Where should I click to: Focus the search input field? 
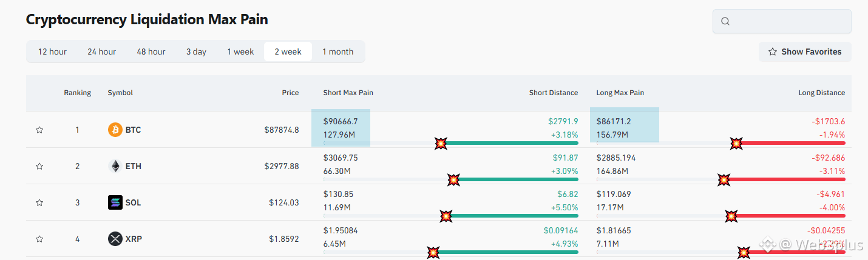(x=789, y=21)
